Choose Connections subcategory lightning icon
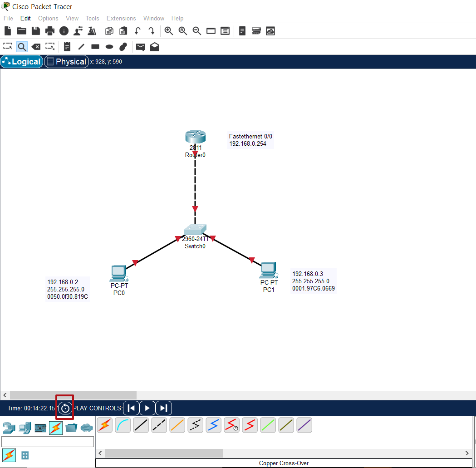 point(9,455)
